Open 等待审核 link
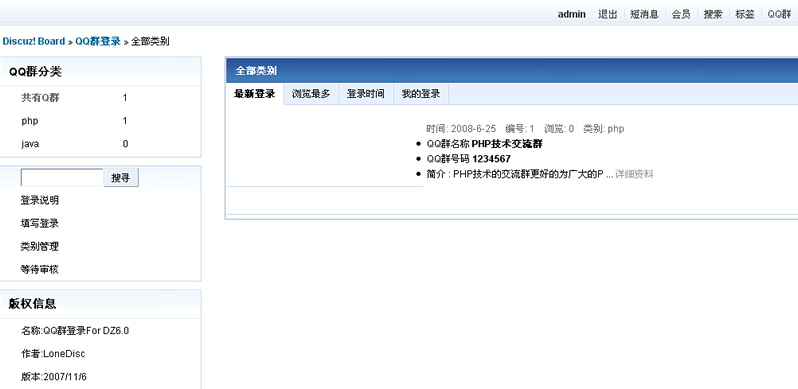This screenshot has width=798, height=389. tap(40, 270)
